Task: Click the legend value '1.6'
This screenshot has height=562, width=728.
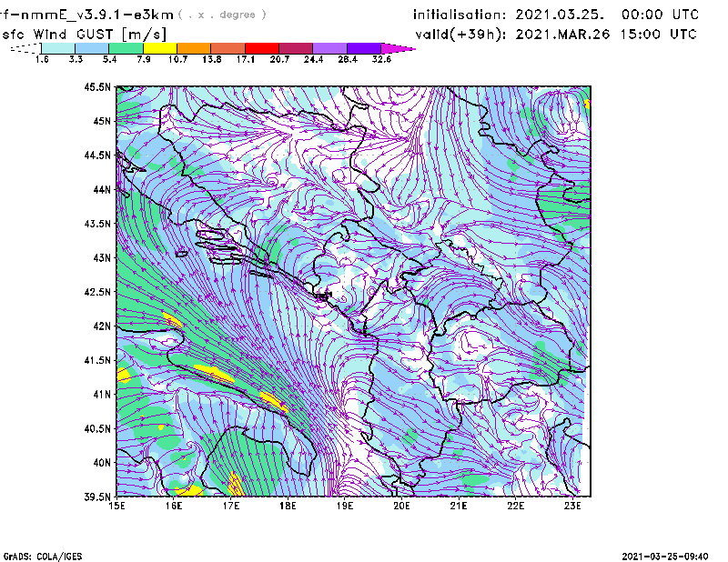Action: coord(42,59)
